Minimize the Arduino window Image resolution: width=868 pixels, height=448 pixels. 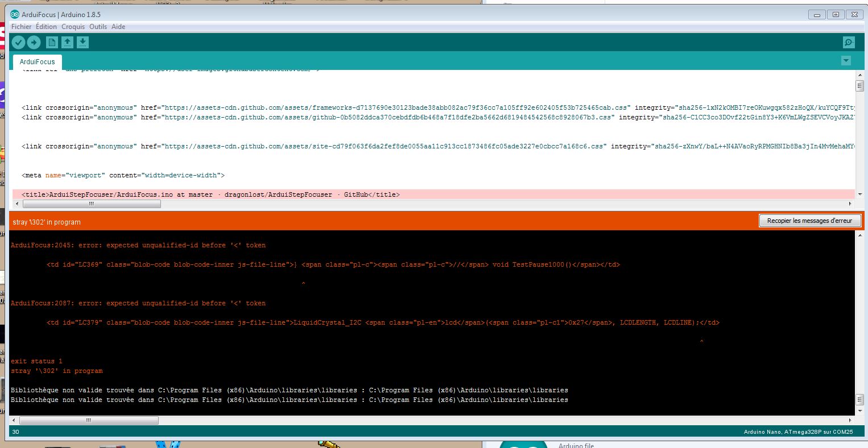coord(817,14)
